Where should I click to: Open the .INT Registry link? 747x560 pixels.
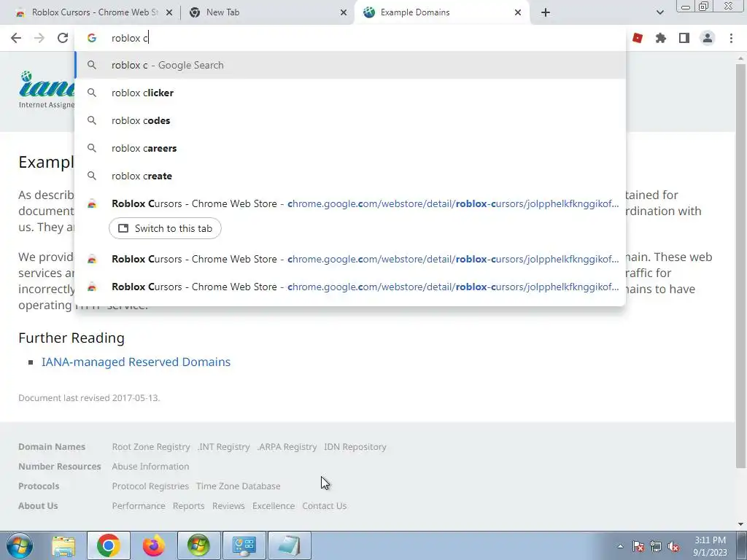click(223, 447)
